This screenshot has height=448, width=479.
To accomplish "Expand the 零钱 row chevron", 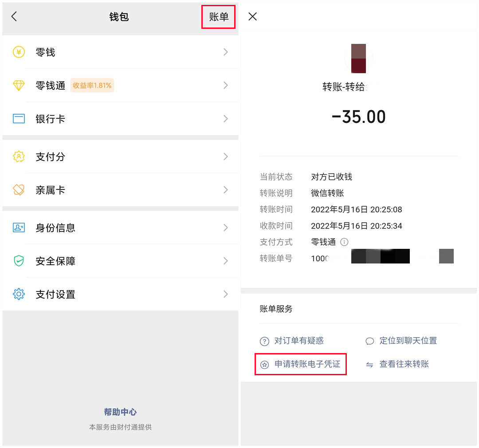I will 226,52.
